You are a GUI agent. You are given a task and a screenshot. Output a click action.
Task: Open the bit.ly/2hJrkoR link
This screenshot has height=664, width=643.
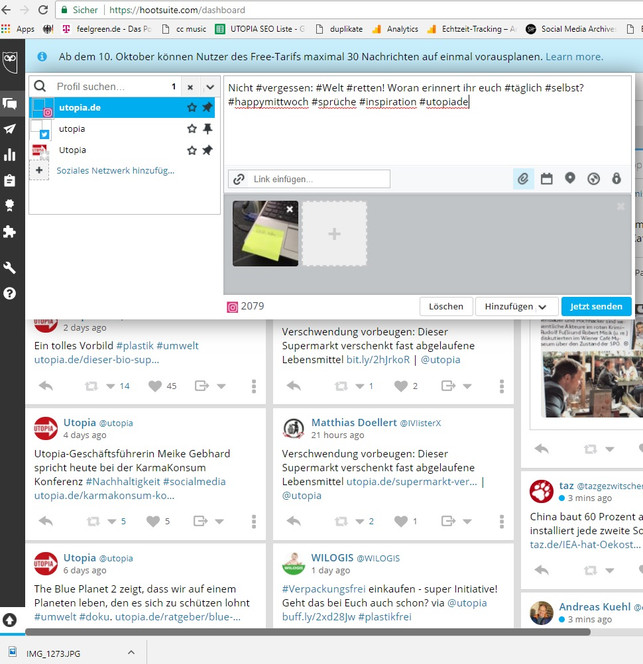(x=378, y=360)
